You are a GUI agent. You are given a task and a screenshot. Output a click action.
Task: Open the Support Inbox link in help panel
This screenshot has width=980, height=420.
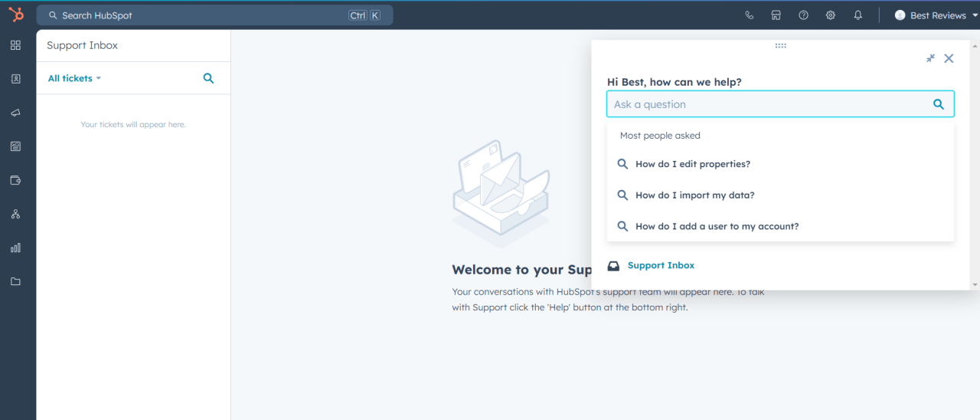tap(661, 265)
